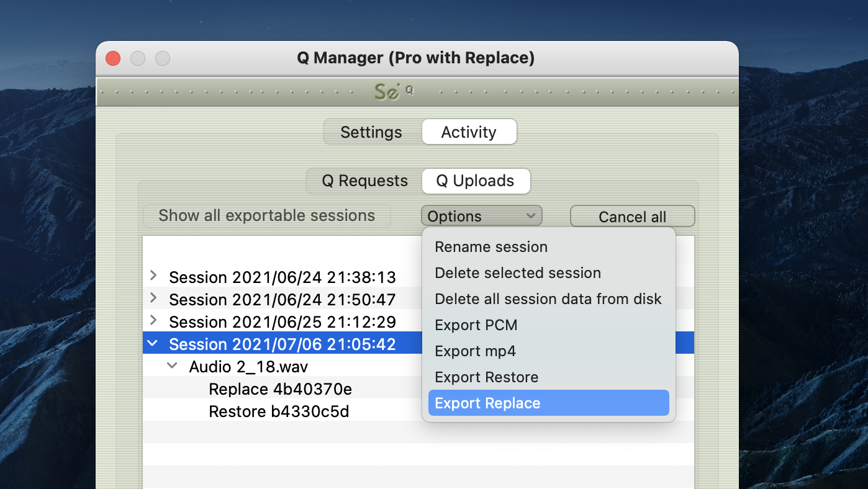The width and height of the screenshot is (868, 489).
Task: Collapse the Audio 2_18.wav tree node
Action: pyautogui.click(x=173, y=366)
